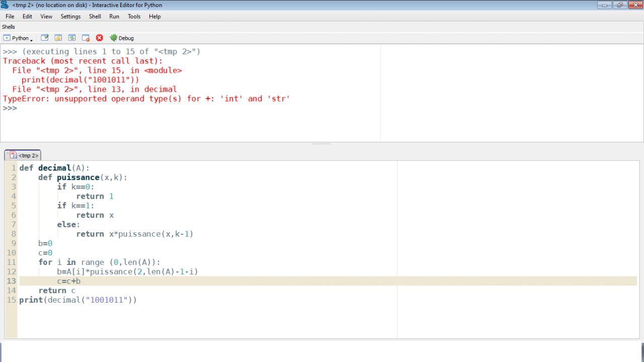Place cursor on 'def puissance(x,k):' line

[x=83, y=177]
